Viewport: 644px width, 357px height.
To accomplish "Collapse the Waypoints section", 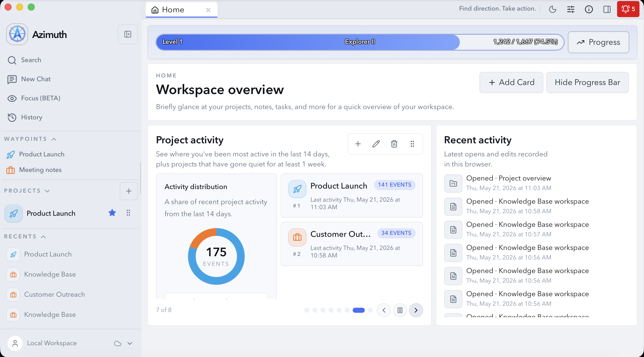I will coord(54,139).
